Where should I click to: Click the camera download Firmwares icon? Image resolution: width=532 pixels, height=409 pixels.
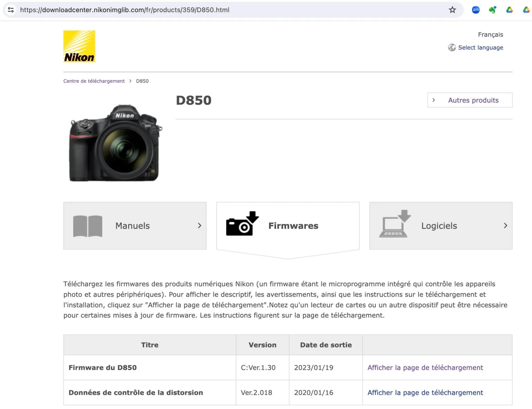242,224
